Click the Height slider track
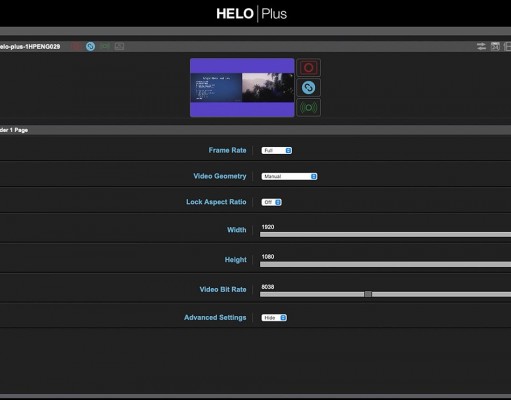 click(x=385, y=264)
